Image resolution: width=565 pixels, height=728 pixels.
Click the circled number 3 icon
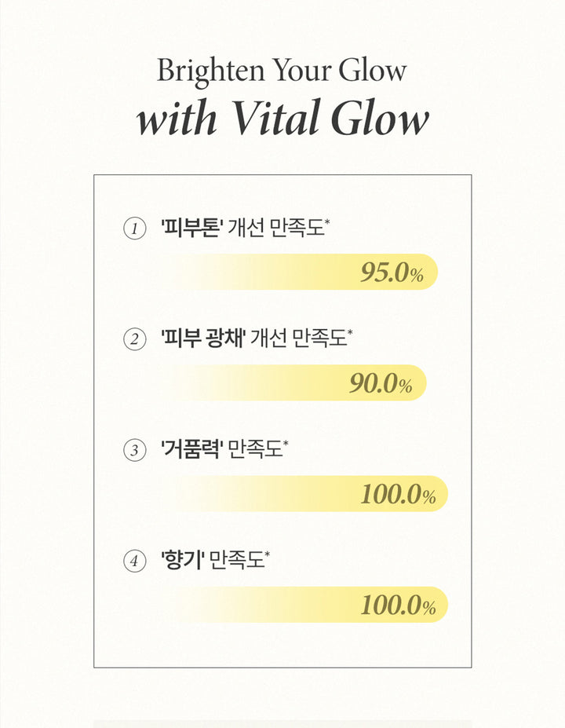pyautogui.click(x=135, y=451)
